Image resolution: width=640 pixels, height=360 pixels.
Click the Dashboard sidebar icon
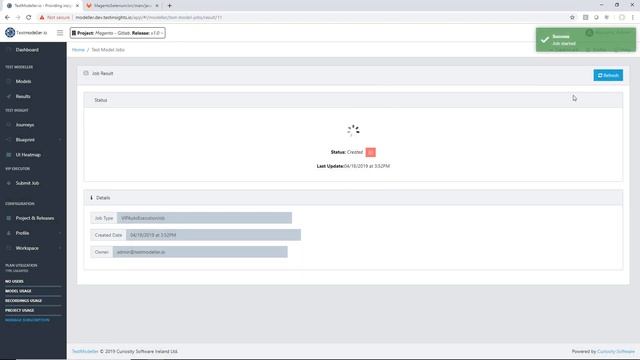[x=9, y=50]
